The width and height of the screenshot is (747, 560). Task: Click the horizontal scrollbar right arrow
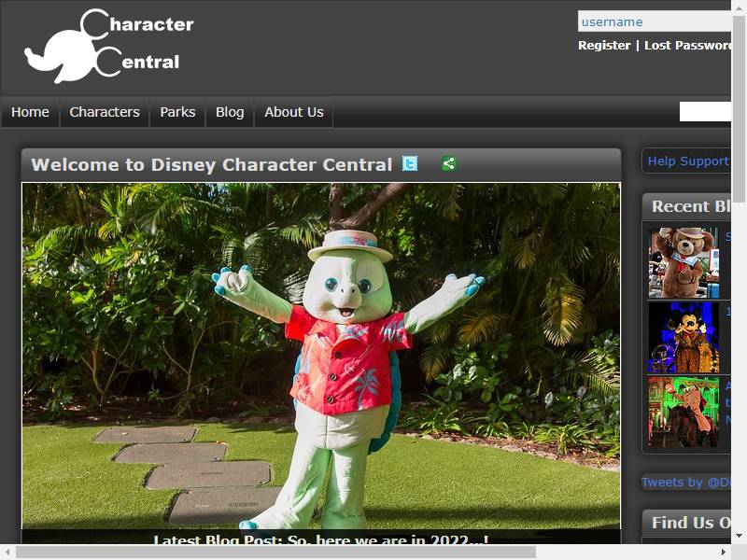[x=723, y=553]
